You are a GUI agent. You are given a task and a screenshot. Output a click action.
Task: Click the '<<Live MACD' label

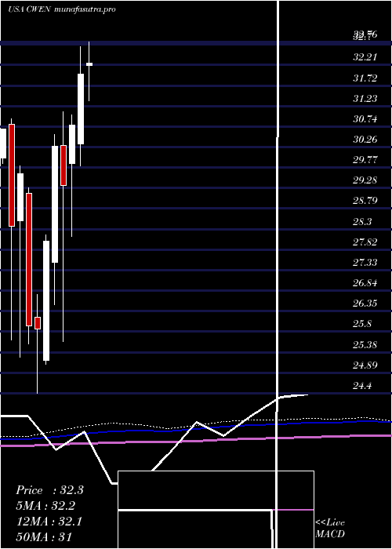(330, 528)
